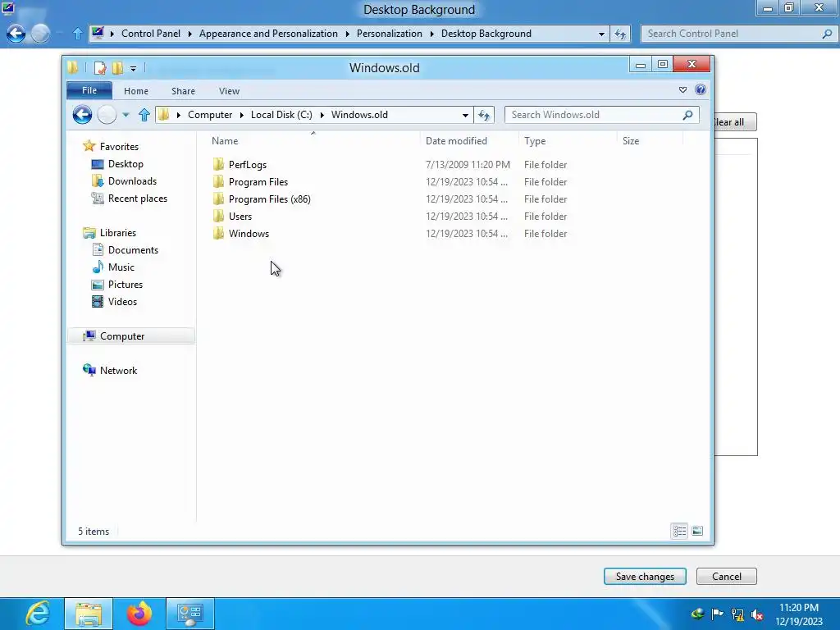Image resolution: width=840 pixels, height=630 pixels.
Task: Switch to Details view in status bar
Action: pyautogui.click(x=680, y=531)
